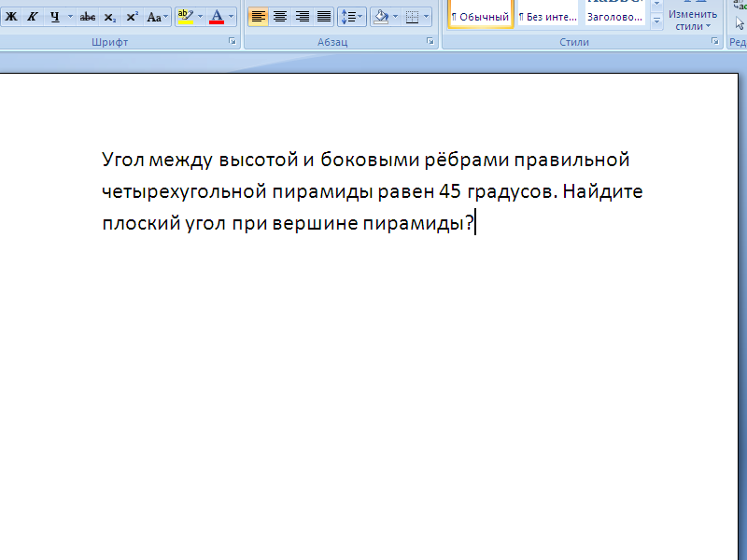
Task: Open the Change Case (Aa) dropdown
Action: (x=158, y=17)
